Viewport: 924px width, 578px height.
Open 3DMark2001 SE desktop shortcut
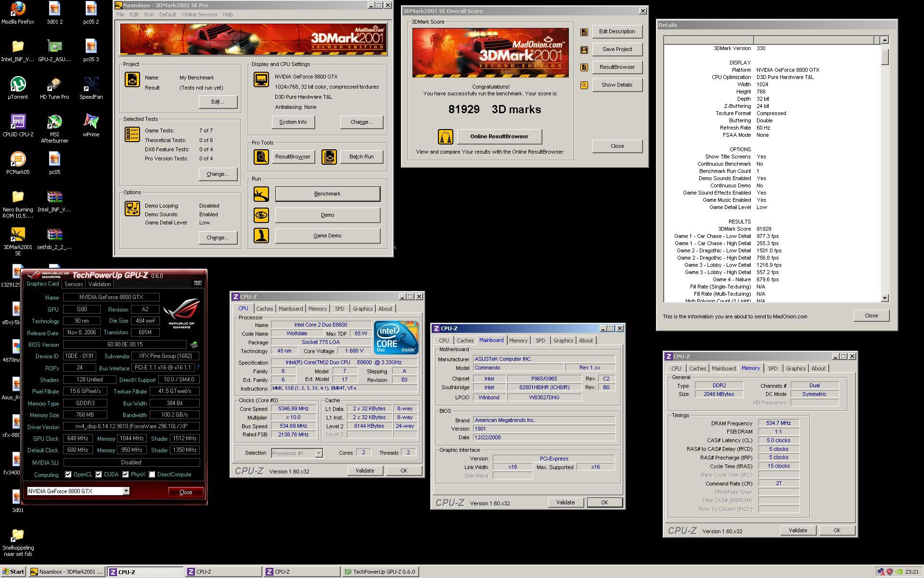tap(18, 241)
